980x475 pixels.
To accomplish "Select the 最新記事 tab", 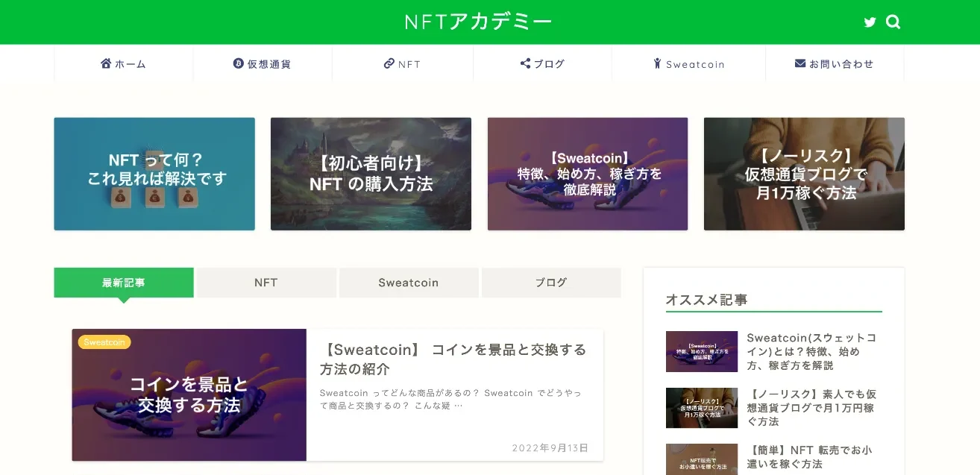I will coord(124,283).
